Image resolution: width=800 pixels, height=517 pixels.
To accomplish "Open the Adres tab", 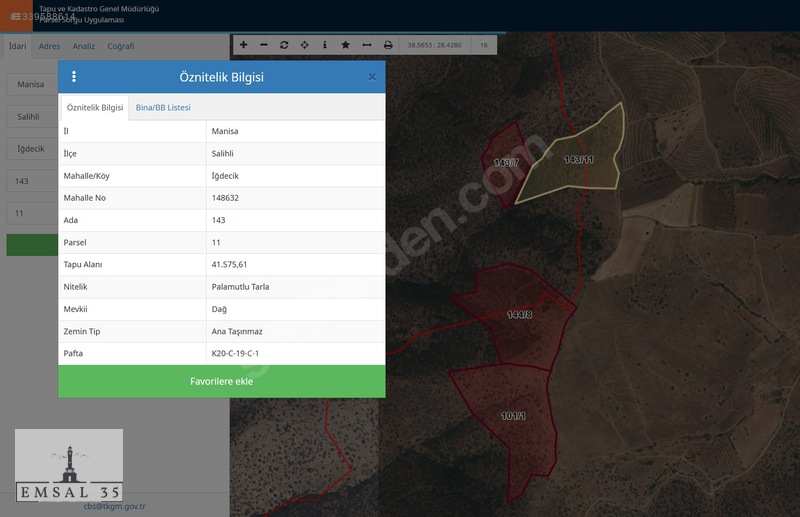I will (49, 46).
